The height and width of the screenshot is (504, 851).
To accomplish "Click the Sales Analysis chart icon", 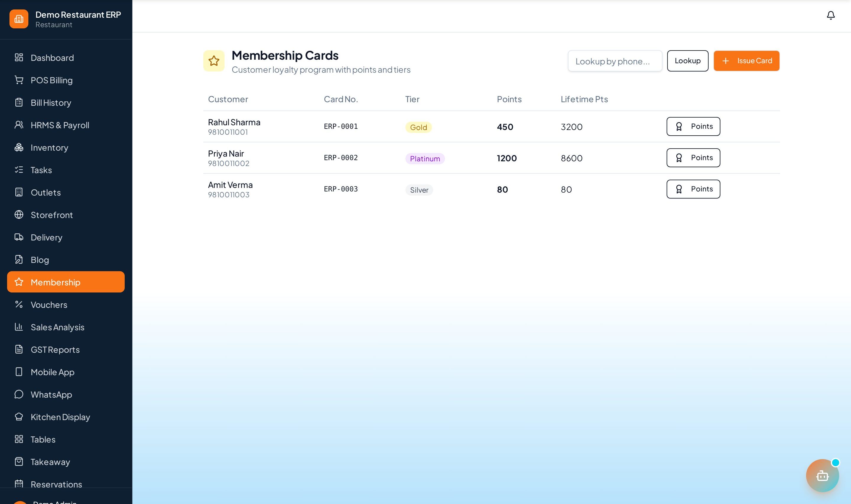I will click(x=19, y=327).
